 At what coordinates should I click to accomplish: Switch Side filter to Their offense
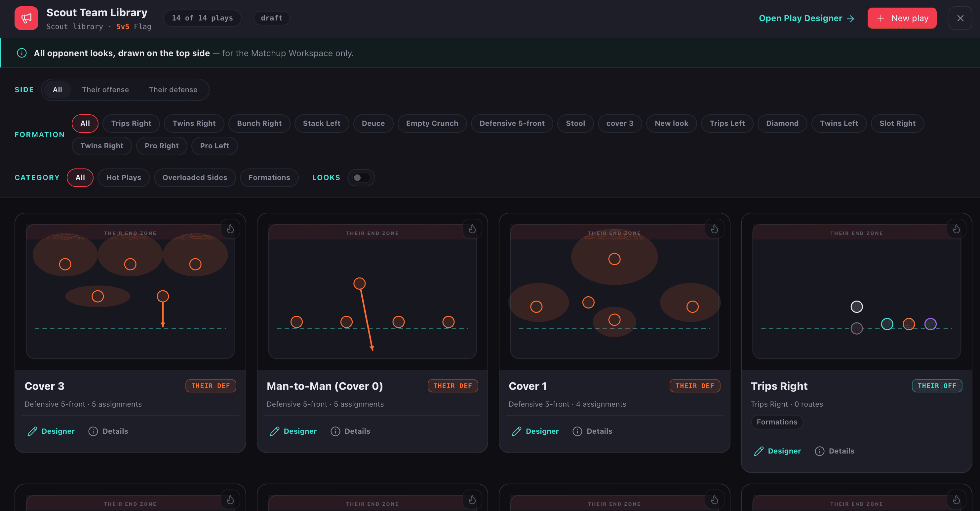point(105,90)
